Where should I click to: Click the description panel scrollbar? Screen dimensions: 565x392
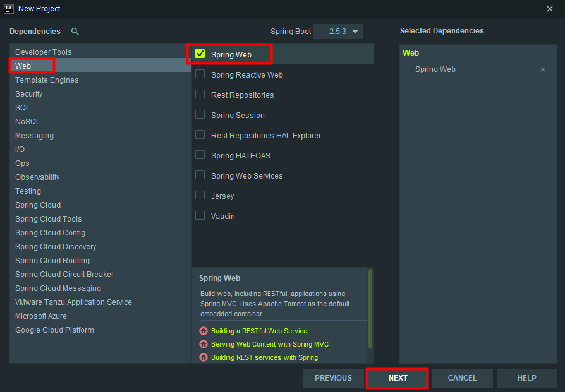coord(370,309)
